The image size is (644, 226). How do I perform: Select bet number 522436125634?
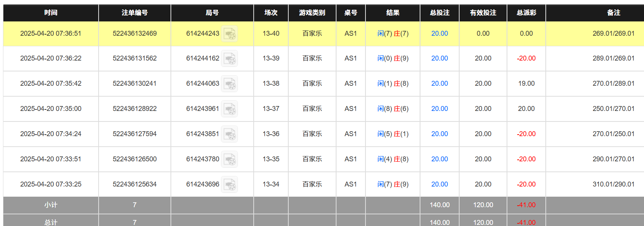point(134,184)
